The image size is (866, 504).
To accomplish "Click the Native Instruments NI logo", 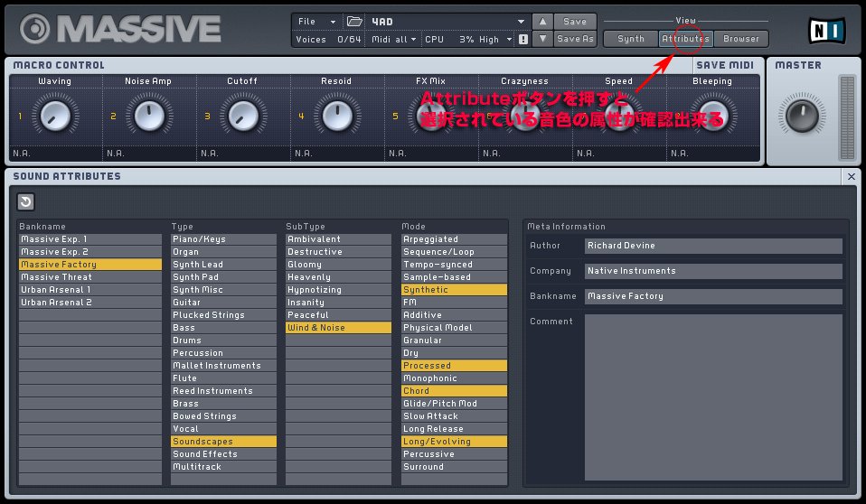I will click(826, 31).
